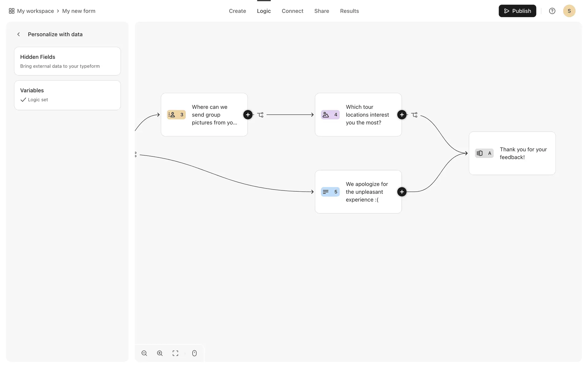
Task: Click plus button on question 3 node
Action: pyautogui.click(x=248, y=115)
